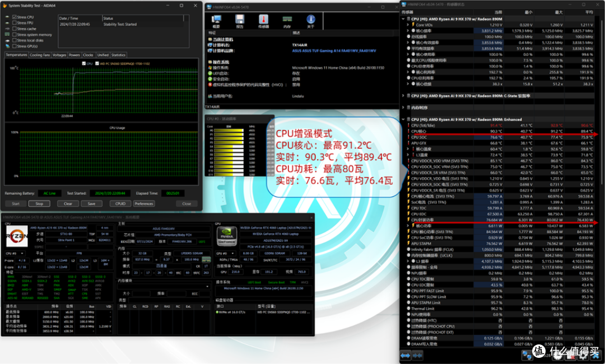The image size is (605, 364).
Task: Expand the 内存时序 sensor group
Action: click(x=403, y=108)
